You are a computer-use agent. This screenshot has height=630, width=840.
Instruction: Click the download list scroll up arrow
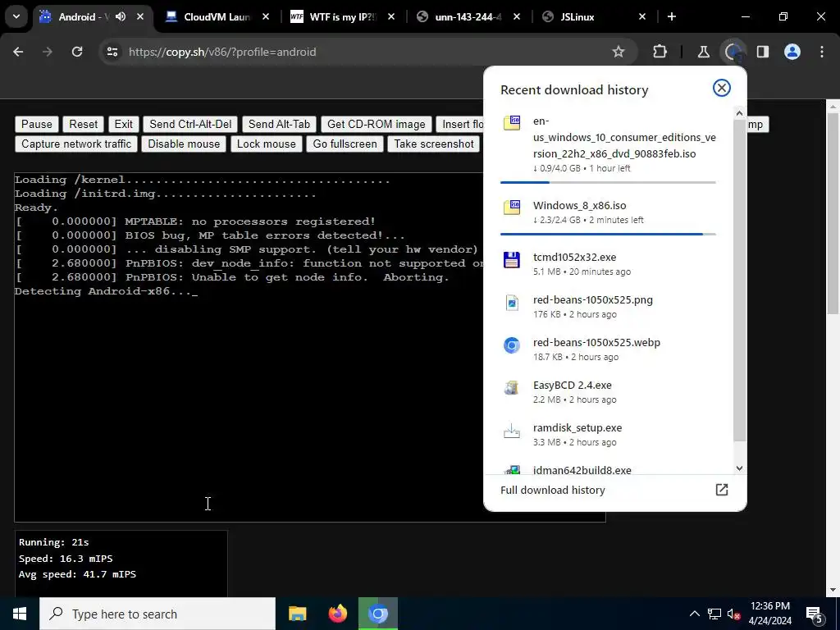pos(739,113)
